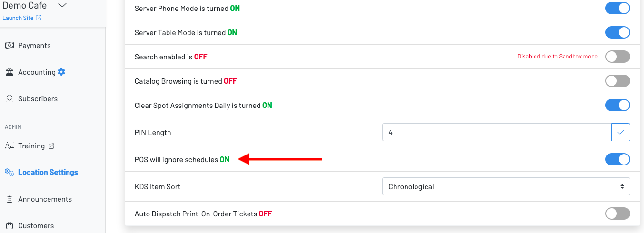Click the Customers bag icon
Image resolution: width=644 pixels, height=233 pixels.
(10, 226)
